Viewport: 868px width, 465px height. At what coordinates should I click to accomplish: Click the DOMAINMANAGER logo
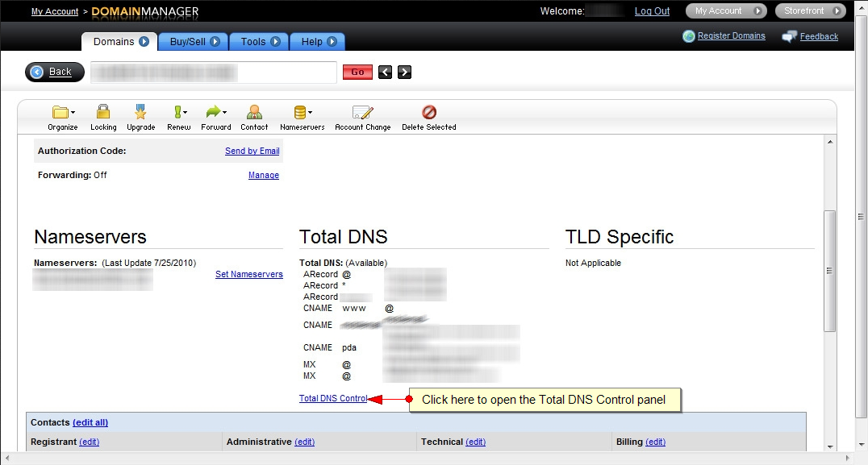[145, 11]
